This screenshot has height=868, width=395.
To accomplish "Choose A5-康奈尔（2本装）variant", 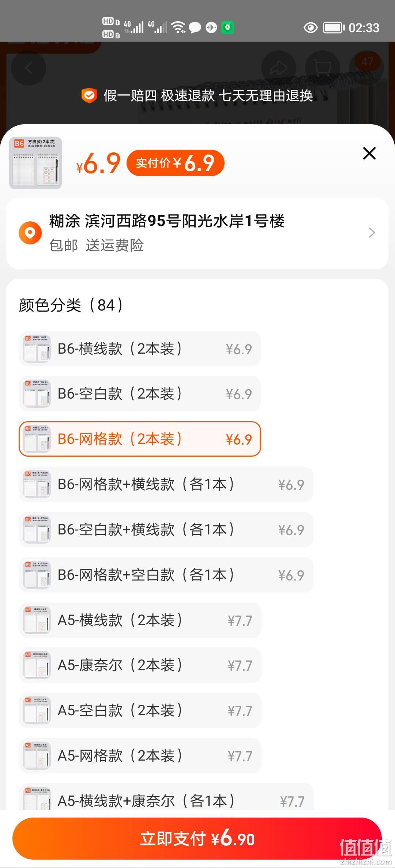I will pyautogui.click(x=140, y=665).
